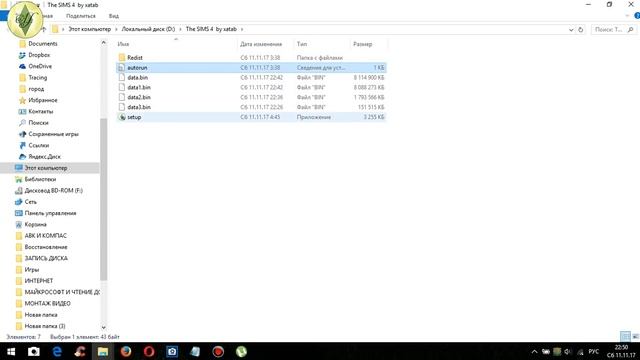
Task: Open Контакты in the navigation pane
Action: (x=40, y=111)
